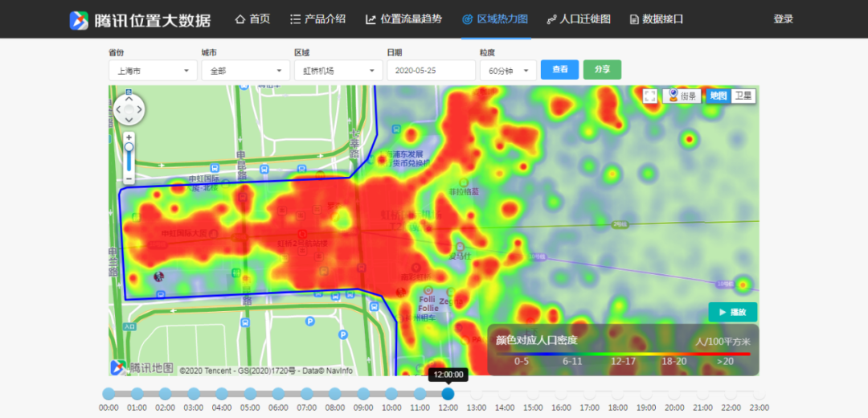Open 区域热力图 tab
Viewport: 868px width, 418px height.
tap(495, 19)
